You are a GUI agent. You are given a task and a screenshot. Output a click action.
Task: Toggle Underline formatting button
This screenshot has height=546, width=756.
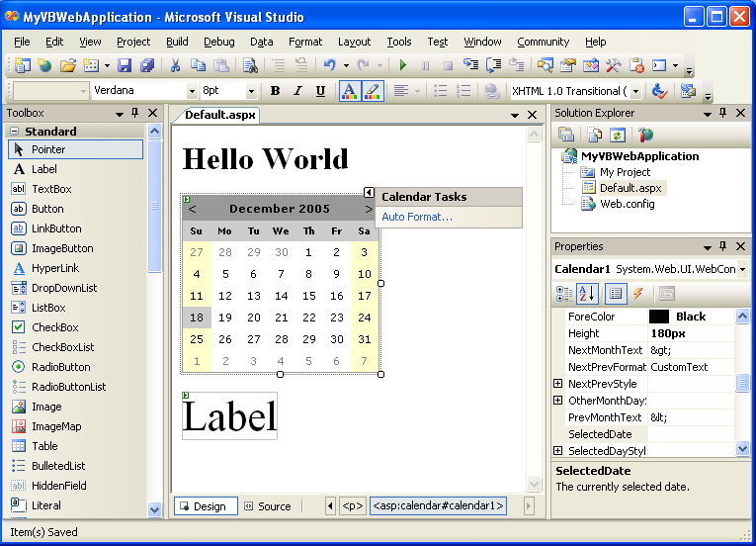320,91
